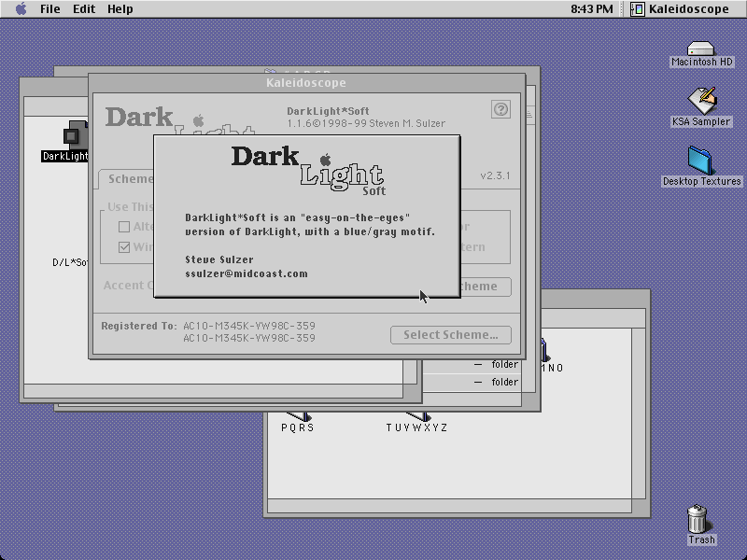
Task: Click the Select Scheme... button
Action: 451,335
